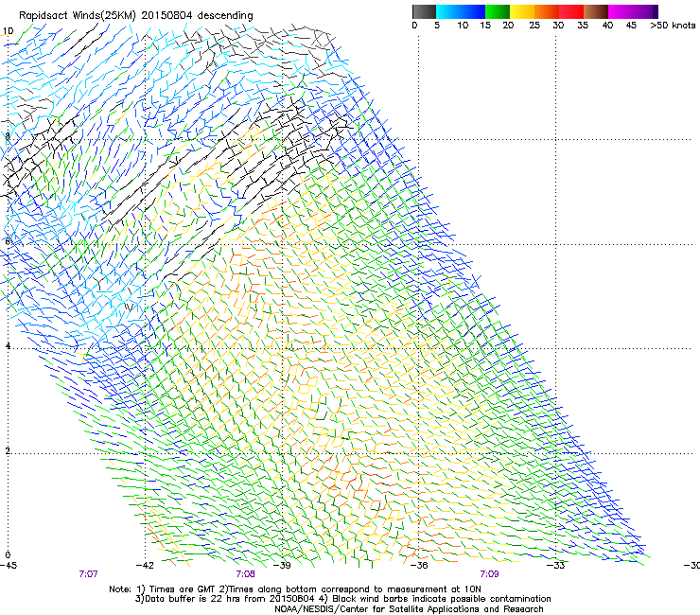Screen dimensions: 700x615
Task: Click the longitude axis label '-42'
Action: click(145, 566)
